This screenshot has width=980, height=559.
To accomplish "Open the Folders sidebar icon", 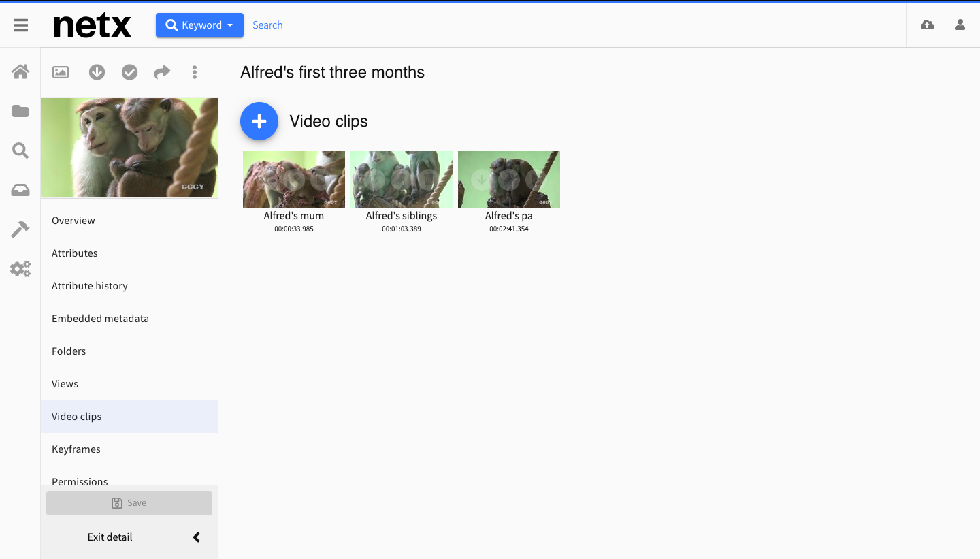I will pos(20,111).
